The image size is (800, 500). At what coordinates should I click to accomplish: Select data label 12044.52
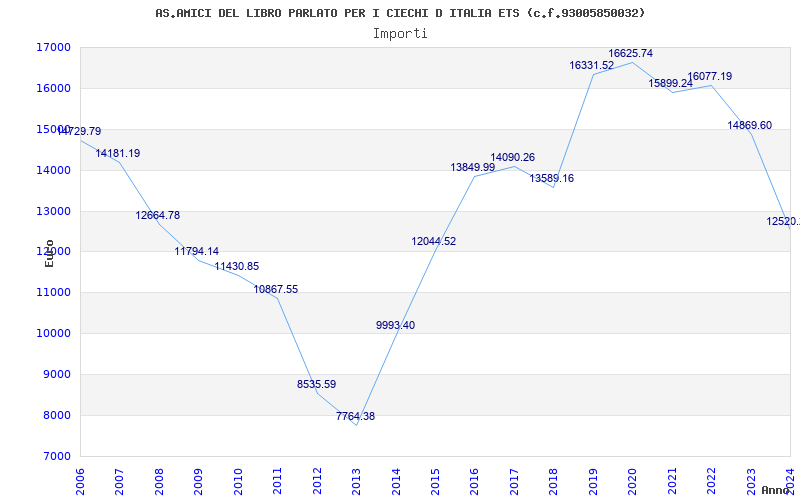coord(434,241)
